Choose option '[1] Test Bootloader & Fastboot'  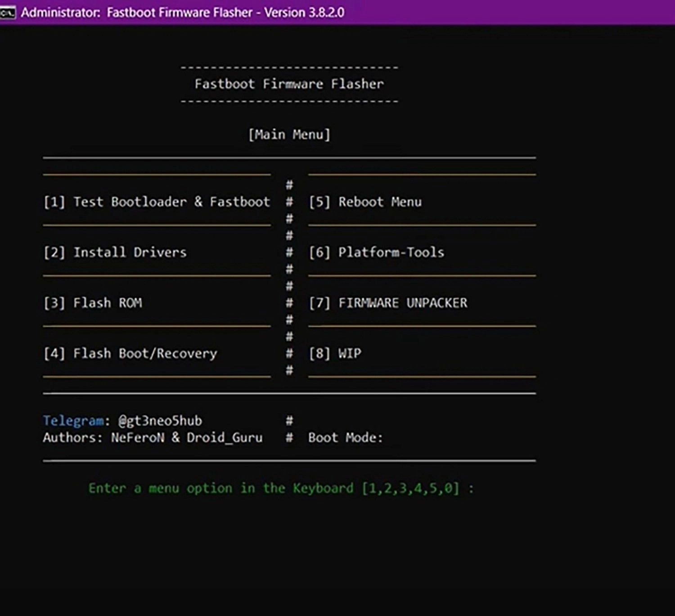click(157, 202)
